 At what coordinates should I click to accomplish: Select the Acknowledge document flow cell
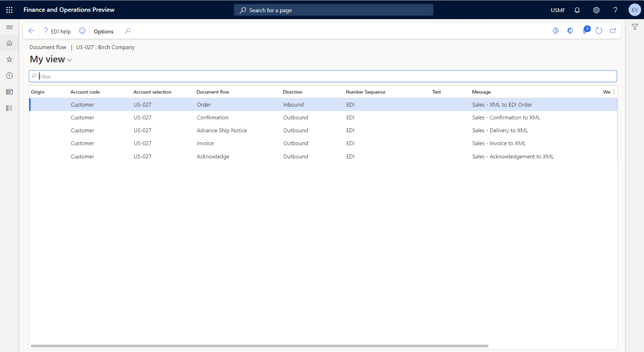[213, 156]
